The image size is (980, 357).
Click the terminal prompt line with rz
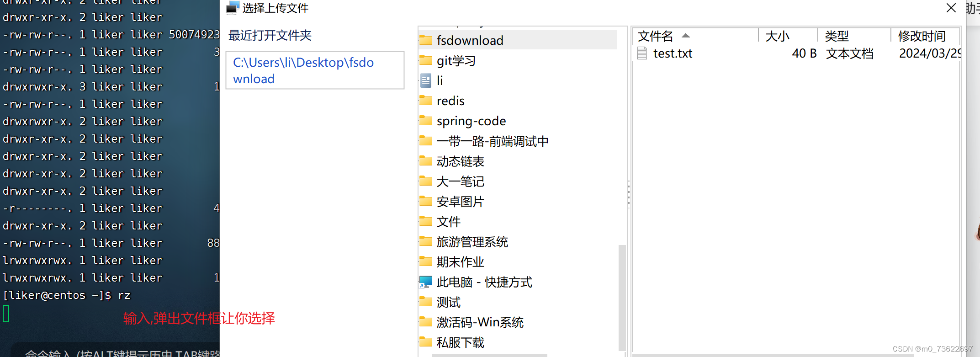(x=67, y=295)
